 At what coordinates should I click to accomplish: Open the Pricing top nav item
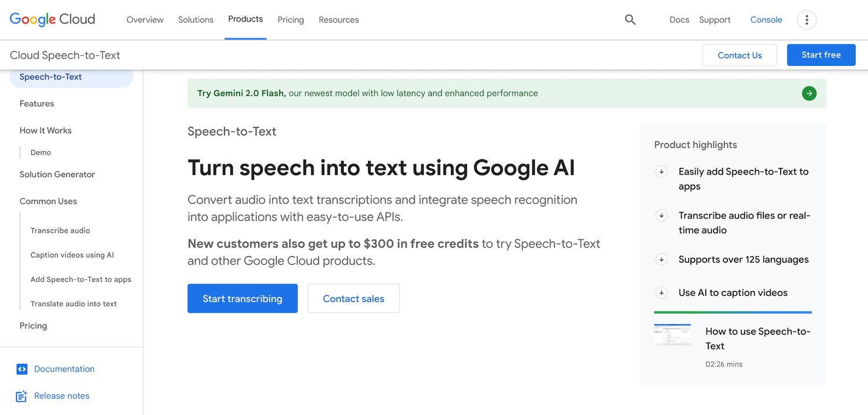click(290, 20)
